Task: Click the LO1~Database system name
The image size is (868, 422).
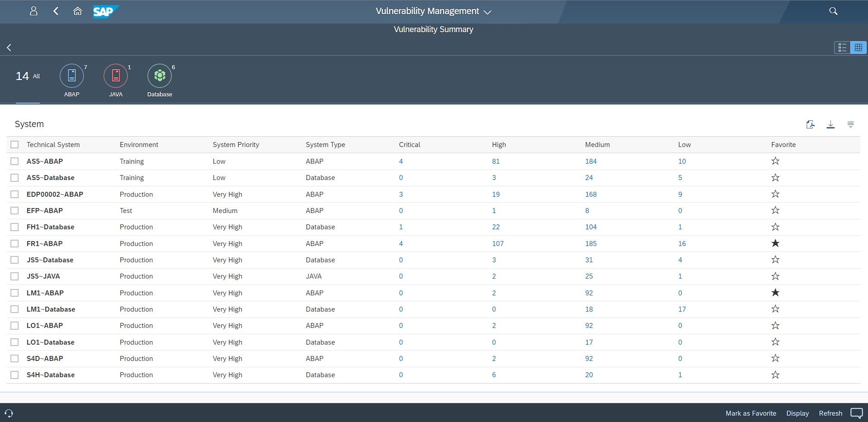Action: point(50,342)
